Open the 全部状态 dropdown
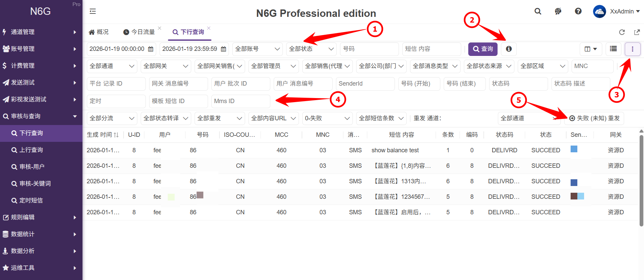 click(311, 49)
